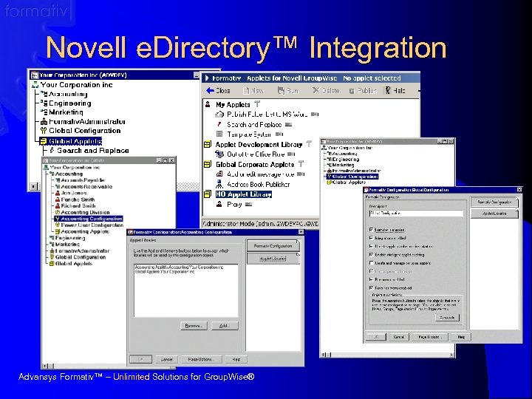Select Global Applets in the top-left tree window

(75, 141)
